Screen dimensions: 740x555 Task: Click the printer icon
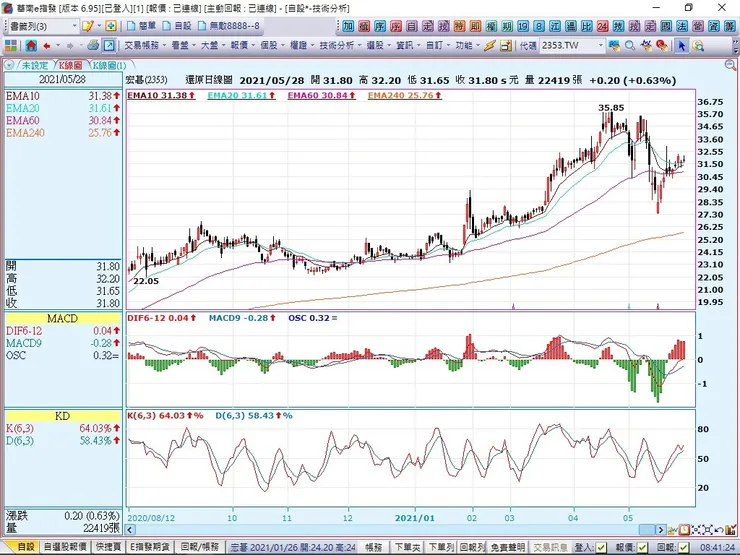[x=93, y=46]
